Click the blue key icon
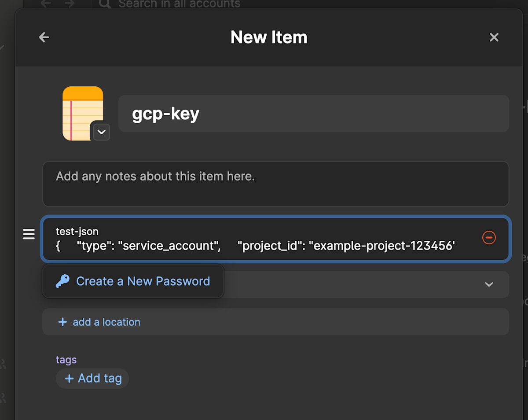This screenshot has height=420, width=528. tap(62, 281)
